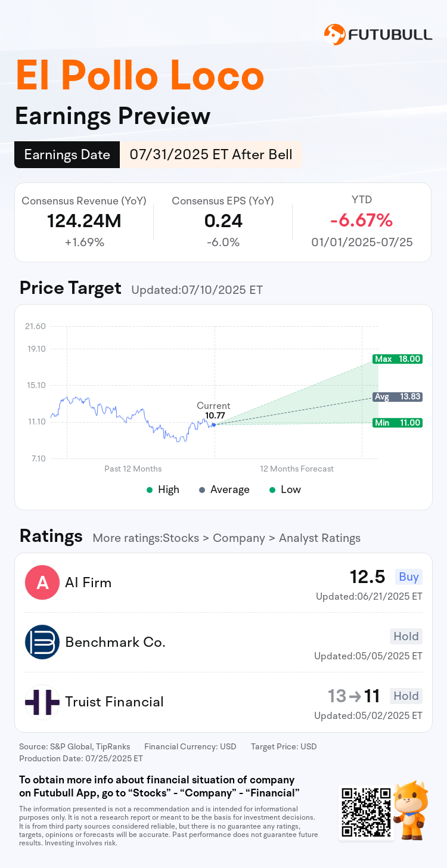The image size is (447, 868).
Task: Click AI Firm target price 12.5
Action: (x=368, y=577)
